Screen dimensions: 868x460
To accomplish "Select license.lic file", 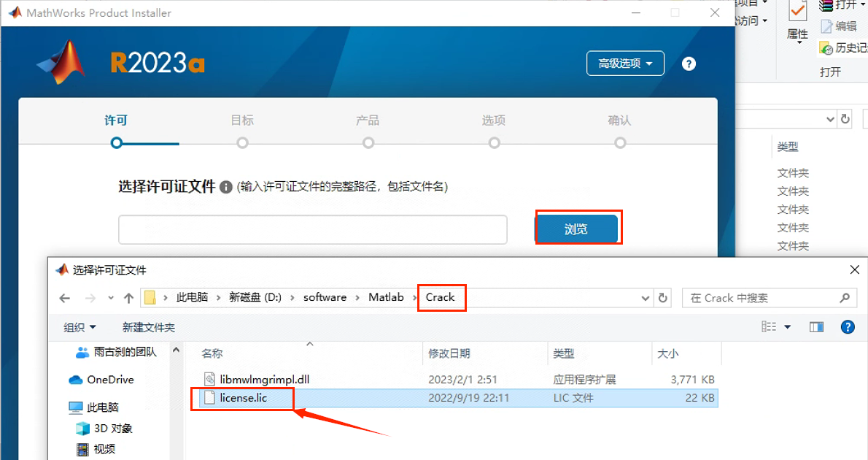I will pos(244,398).
